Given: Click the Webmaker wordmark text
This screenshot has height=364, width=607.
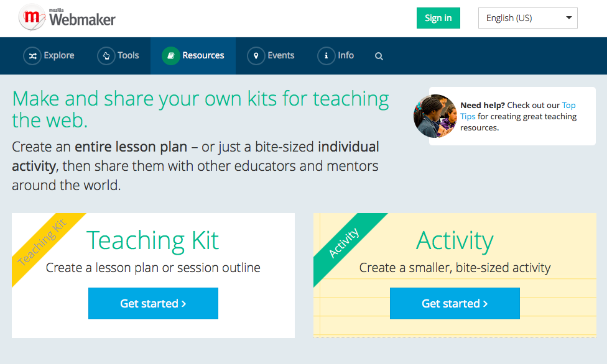Looking at the screenshot, I should 83,19.
